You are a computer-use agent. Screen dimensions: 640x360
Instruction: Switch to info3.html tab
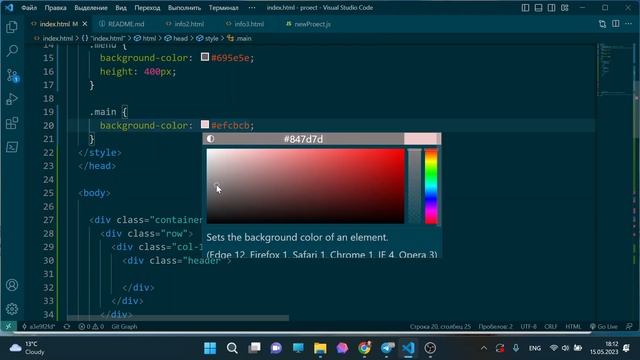point(245,24)
